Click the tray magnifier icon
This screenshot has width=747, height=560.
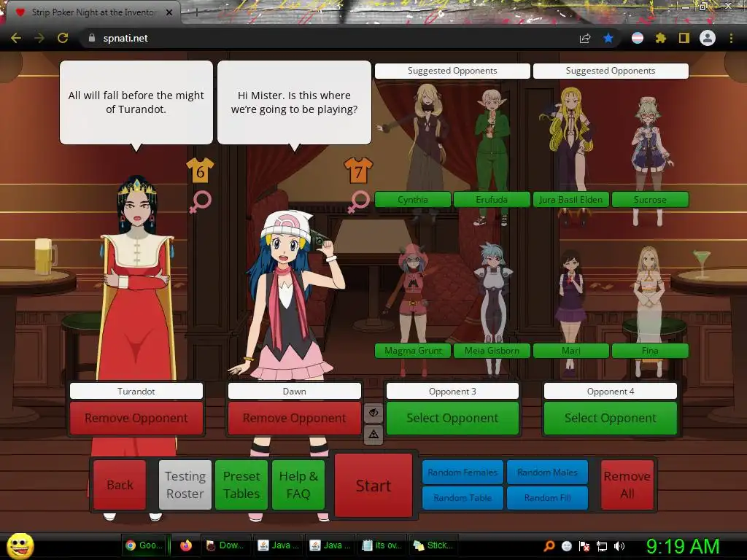coord(549,545)
